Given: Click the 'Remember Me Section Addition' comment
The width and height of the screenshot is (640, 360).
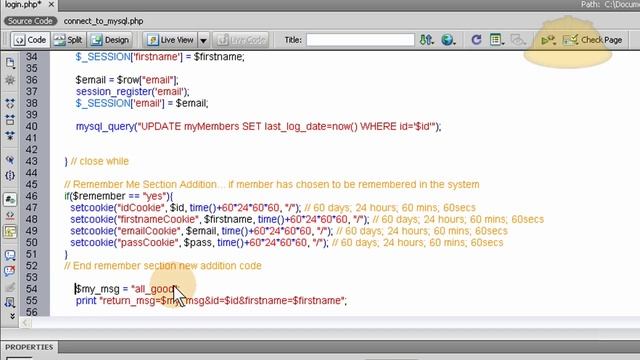Looking at the screenshot, I should [272, 184].
